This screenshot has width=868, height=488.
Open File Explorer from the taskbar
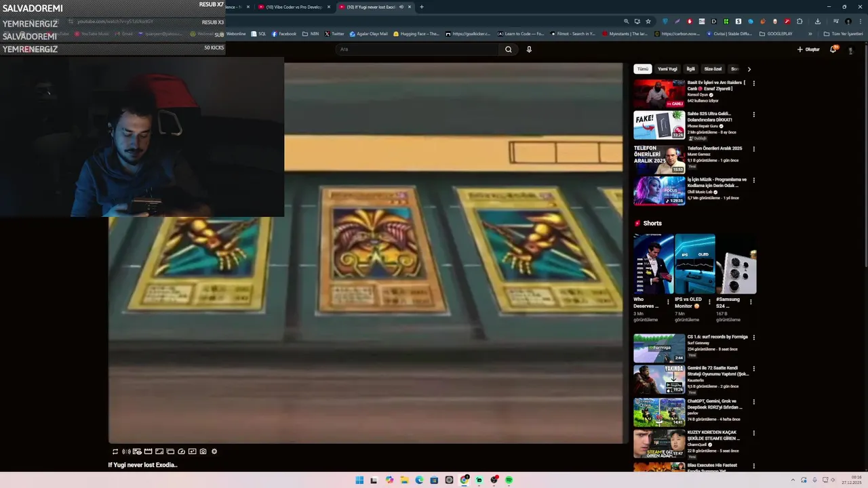404,480
